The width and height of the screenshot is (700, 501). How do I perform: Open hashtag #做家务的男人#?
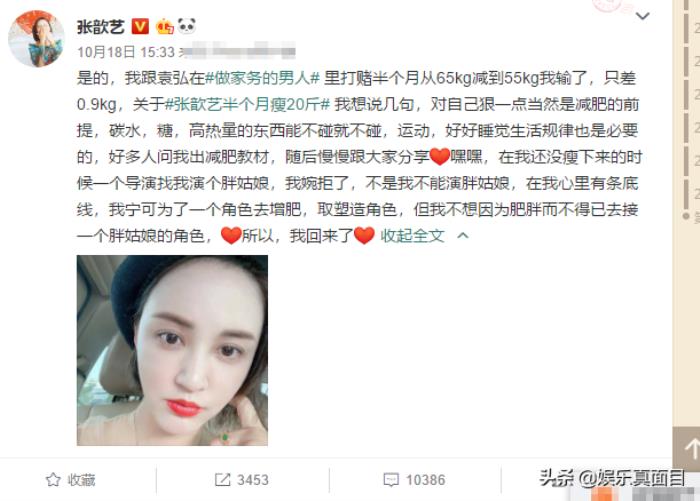tap(262, 78)
